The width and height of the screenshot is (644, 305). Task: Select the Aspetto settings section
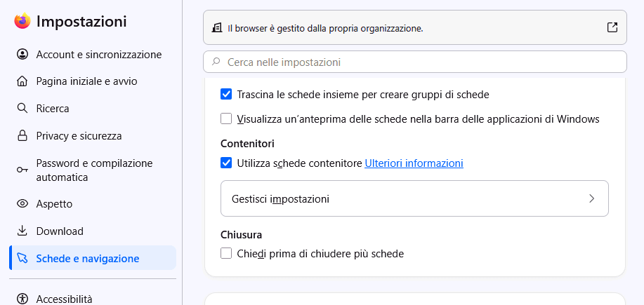93,204
